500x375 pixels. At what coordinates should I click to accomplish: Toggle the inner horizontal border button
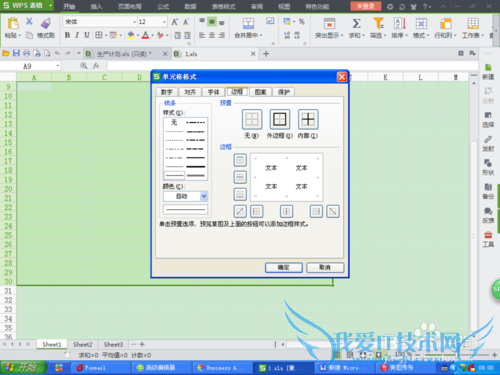[240, 177]
